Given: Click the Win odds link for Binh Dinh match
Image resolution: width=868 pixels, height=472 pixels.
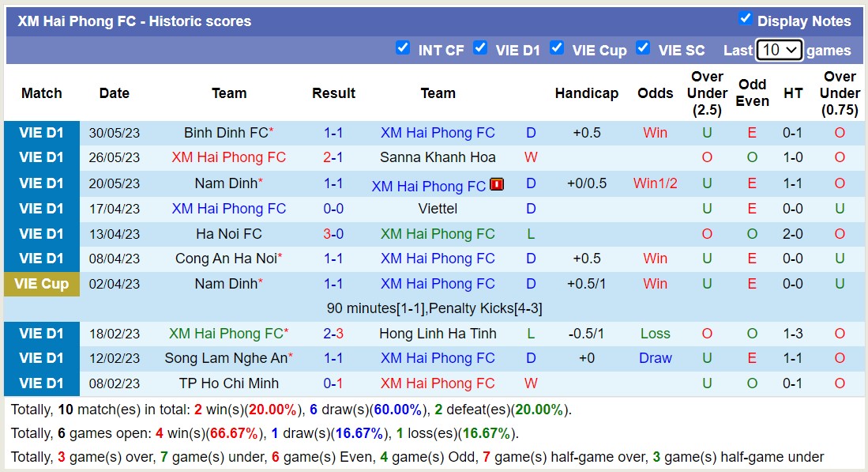Looking at the screenshot, I should 655,132.
